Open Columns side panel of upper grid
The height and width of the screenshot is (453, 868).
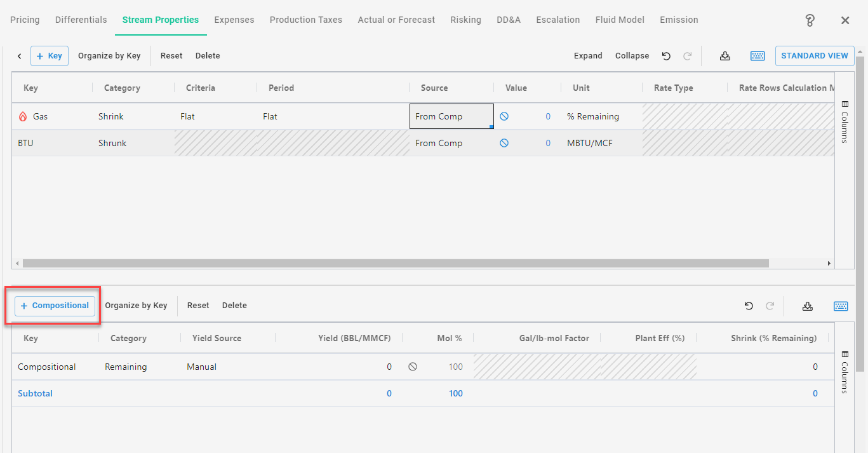click(844, 121)
